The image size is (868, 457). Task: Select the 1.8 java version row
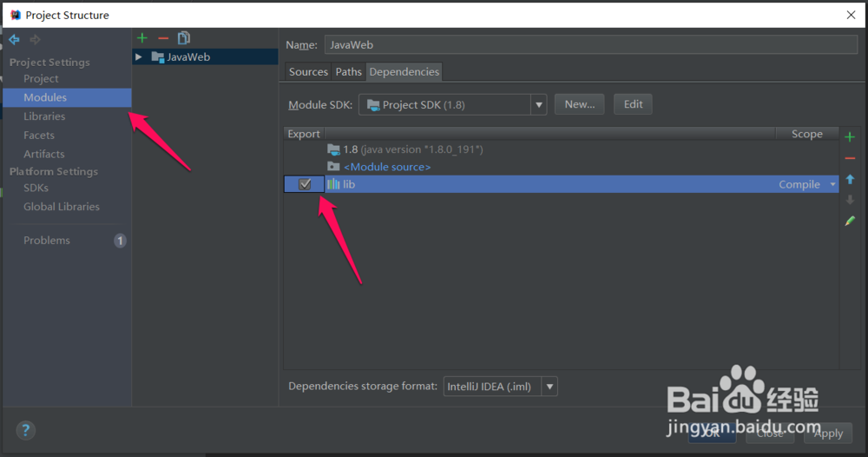tap(562, 149)
